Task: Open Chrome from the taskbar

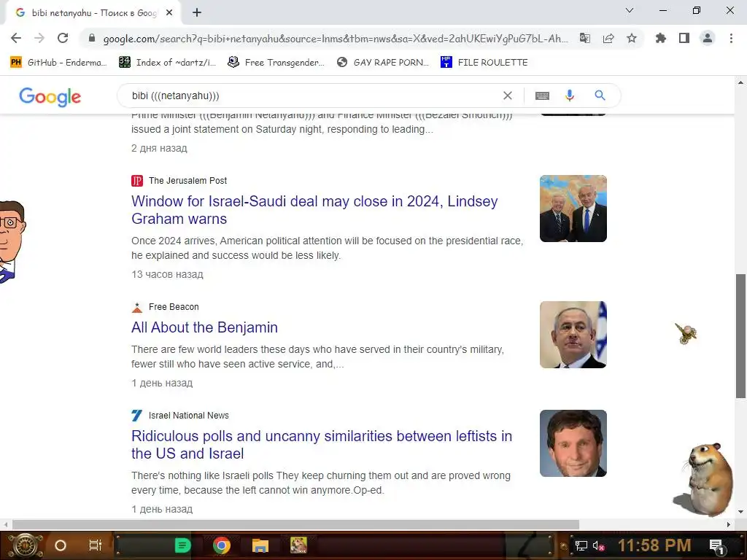Action: point(222,545)
